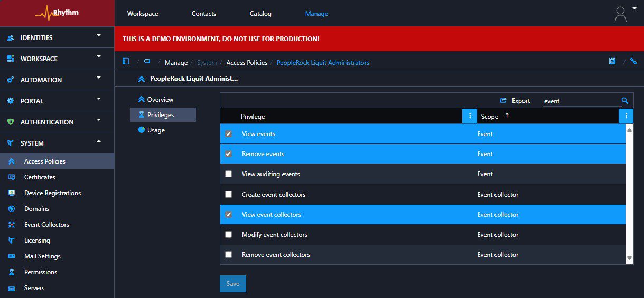Click the Manage breadcrumb link

pos(176,63)
